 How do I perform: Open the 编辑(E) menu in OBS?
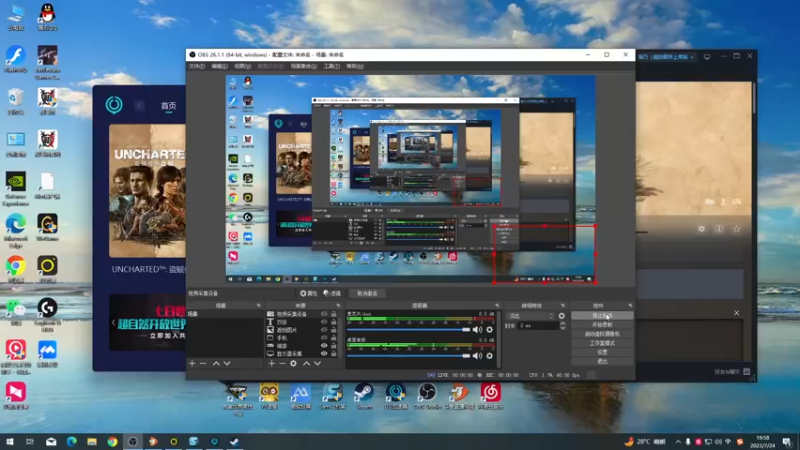(x=219, y=66)
